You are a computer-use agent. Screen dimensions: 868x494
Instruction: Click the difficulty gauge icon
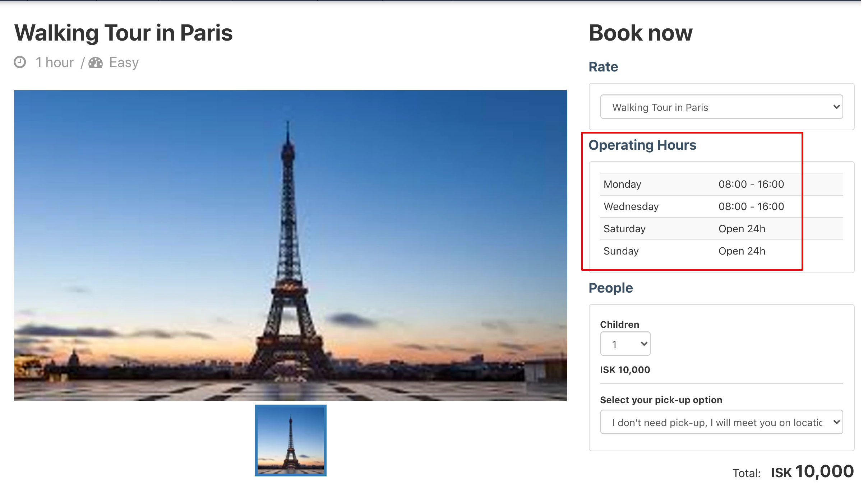[96, 62]
